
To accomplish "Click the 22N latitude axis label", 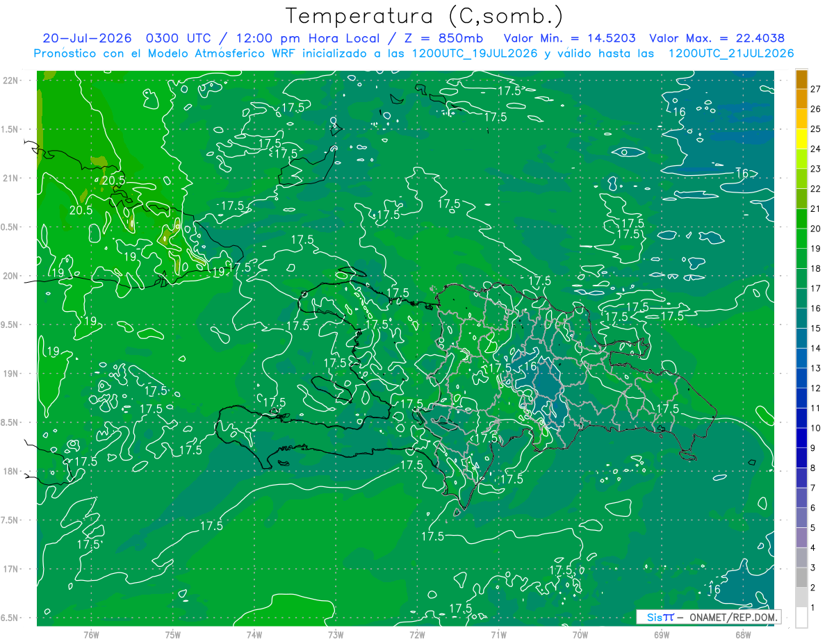I will 10,81.
